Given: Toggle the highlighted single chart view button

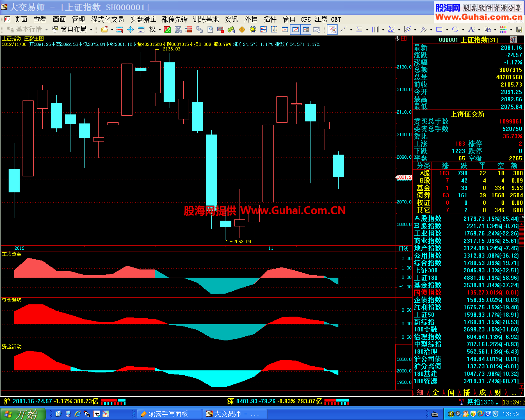Looking at the screenshot, I should (295, 30).
